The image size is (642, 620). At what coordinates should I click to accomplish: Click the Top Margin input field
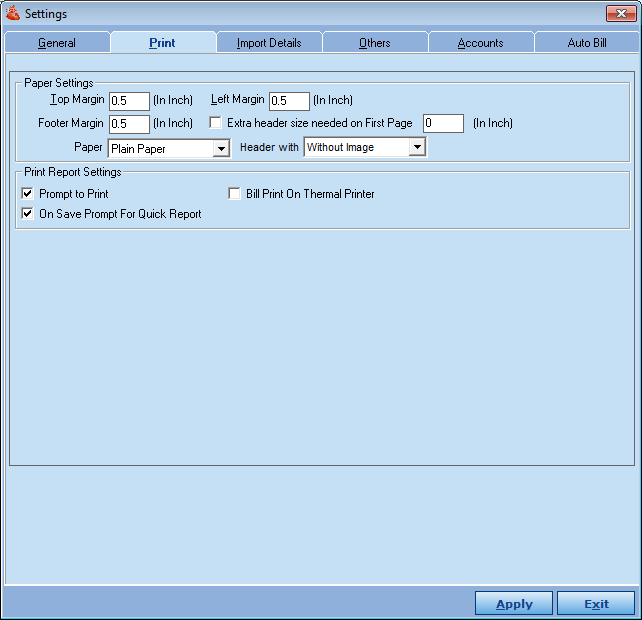[x=129, y=101]
